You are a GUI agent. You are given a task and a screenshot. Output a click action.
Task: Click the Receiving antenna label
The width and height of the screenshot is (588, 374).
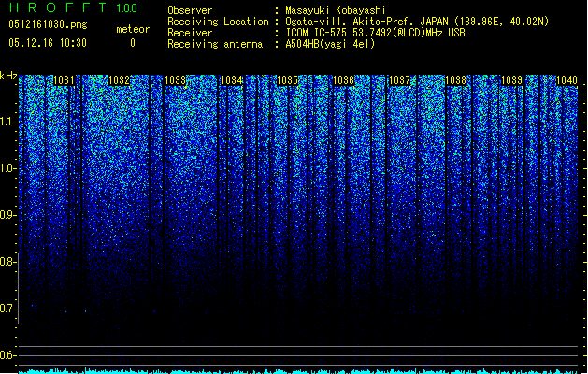(x=215, y=44)
